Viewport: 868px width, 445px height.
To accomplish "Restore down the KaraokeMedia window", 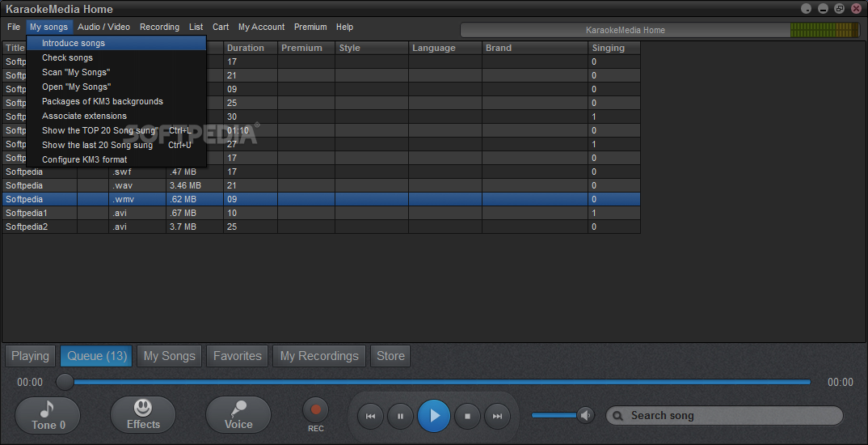I will pyautogui.click(x=839, y=9).
